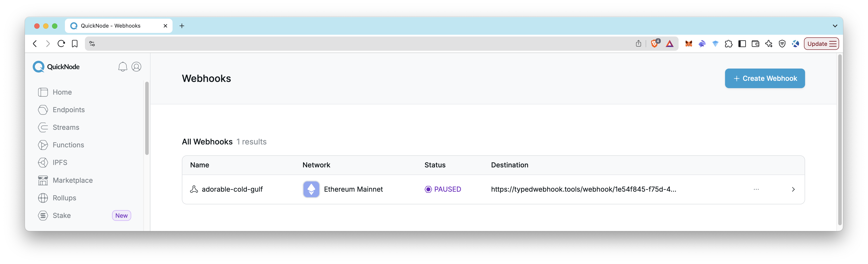Open Home in the sidebar
Screen dimensions: 868x264
pos(62,92)
